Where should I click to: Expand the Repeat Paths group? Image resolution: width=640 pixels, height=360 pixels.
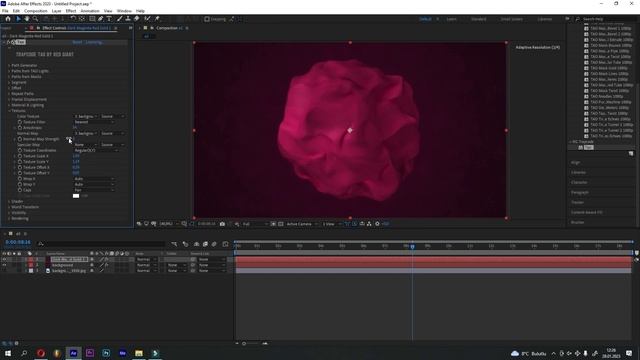[9, 94]
